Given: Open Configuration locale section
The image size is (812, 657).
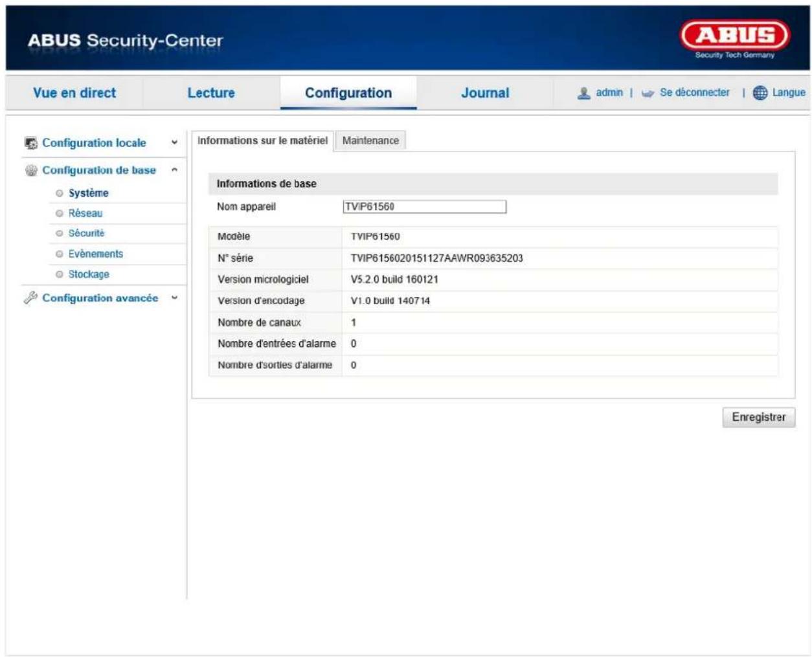Looking at the screenshot, I should [x=94, y=142].
